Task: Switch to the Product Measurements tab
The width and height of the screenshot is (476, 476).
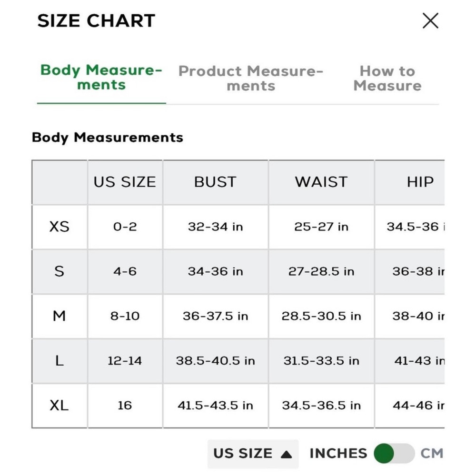Action: [251, 79]
